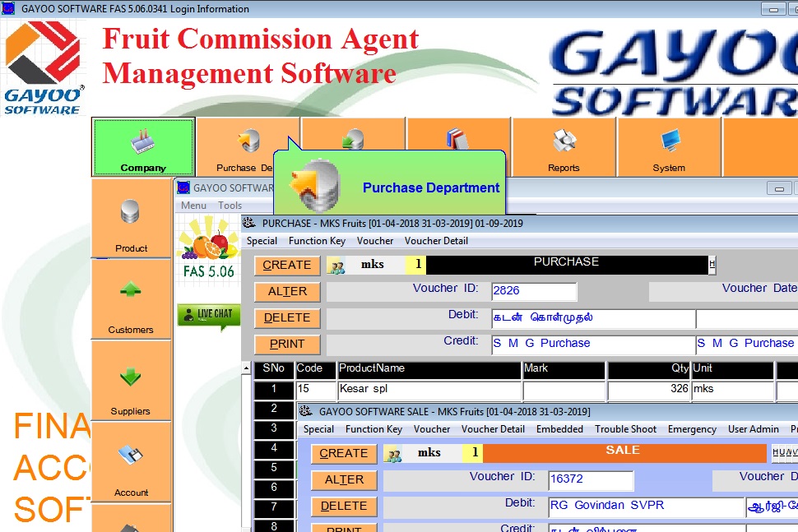Select quantity cell 326
The image size is (798, 532).
pyautogui.click(x=649, y=390)
